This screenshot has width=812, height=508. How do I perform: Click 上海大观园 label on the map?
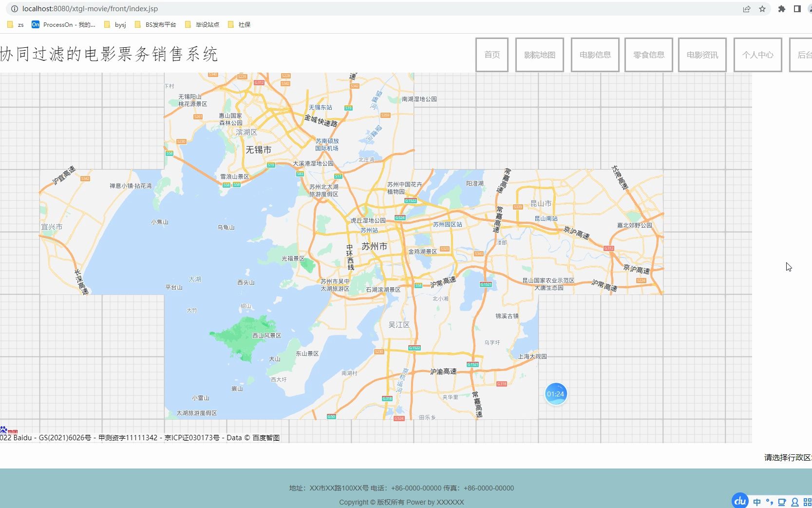(532, 356)
